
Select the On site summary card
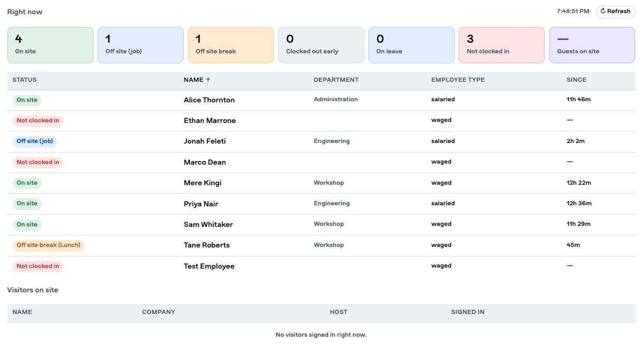tap(51, 45)
